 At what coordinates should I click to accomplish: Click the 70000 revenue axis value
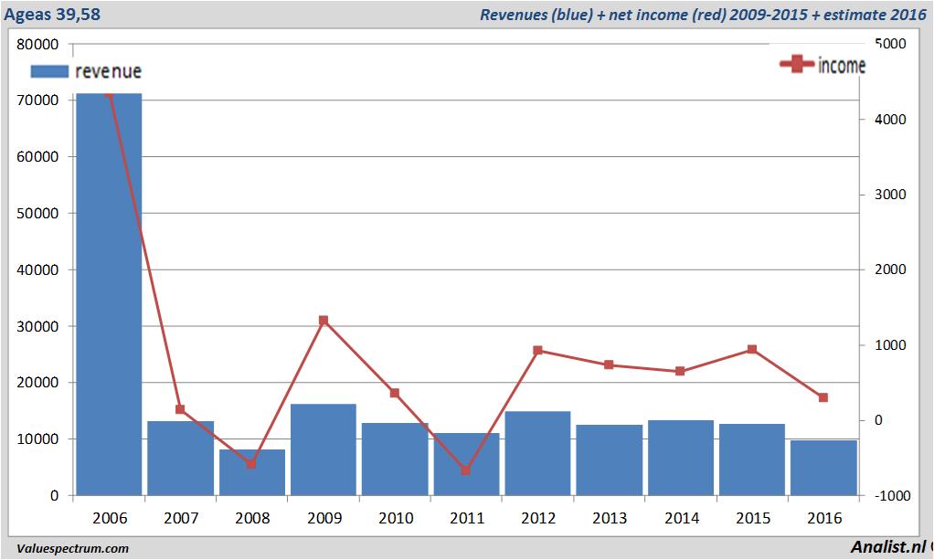pos(38,100)
